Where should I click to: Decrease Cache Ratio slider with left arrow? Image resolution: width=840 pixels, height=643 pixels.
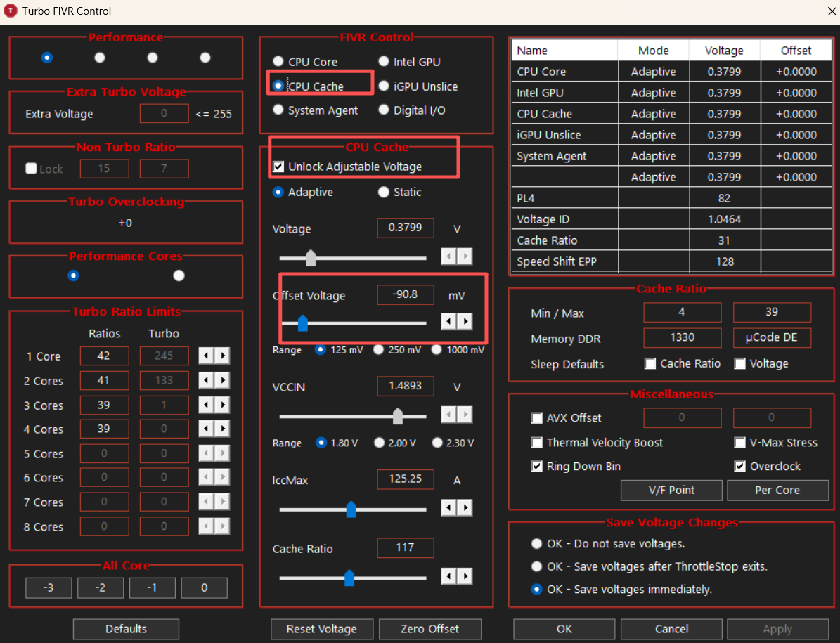[x=449, y=576]
